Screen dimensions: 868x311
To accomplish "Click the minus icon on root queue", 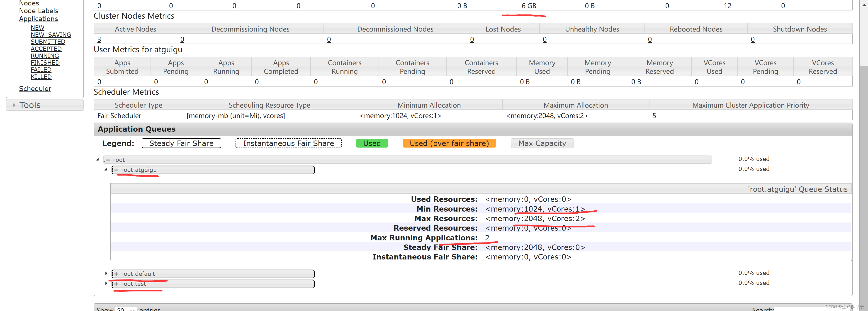I will tap(108, 160).
